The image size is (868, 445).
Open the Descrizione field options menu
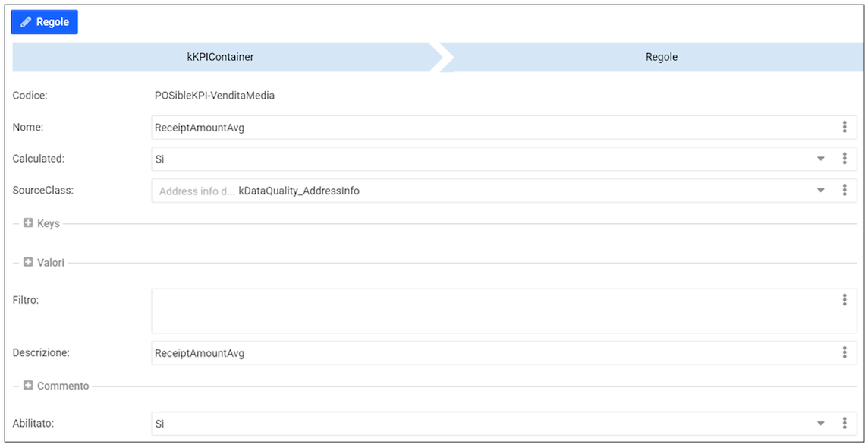point(844,353)
